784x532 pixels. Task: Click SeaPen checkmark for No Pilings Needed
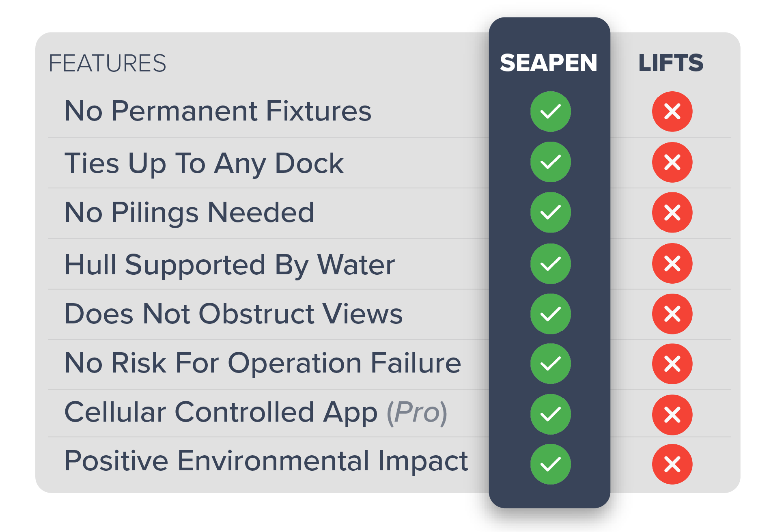pos(550,212)
